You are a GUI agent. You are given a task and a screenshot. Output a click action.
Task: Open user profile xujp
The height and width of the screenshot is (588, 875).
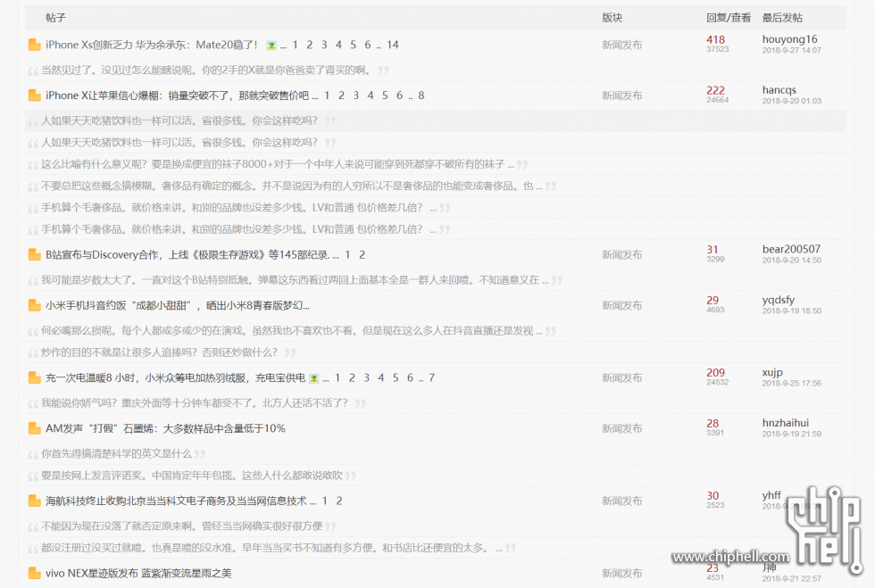point(772,372)
